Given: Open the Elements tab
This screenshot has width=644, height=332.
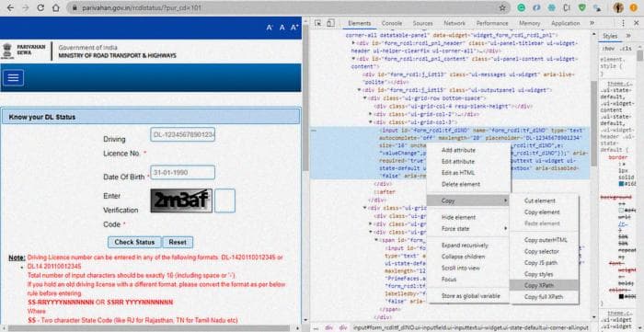Looking at the screenshot, I should pyautogui.click(x=360, y=23).
